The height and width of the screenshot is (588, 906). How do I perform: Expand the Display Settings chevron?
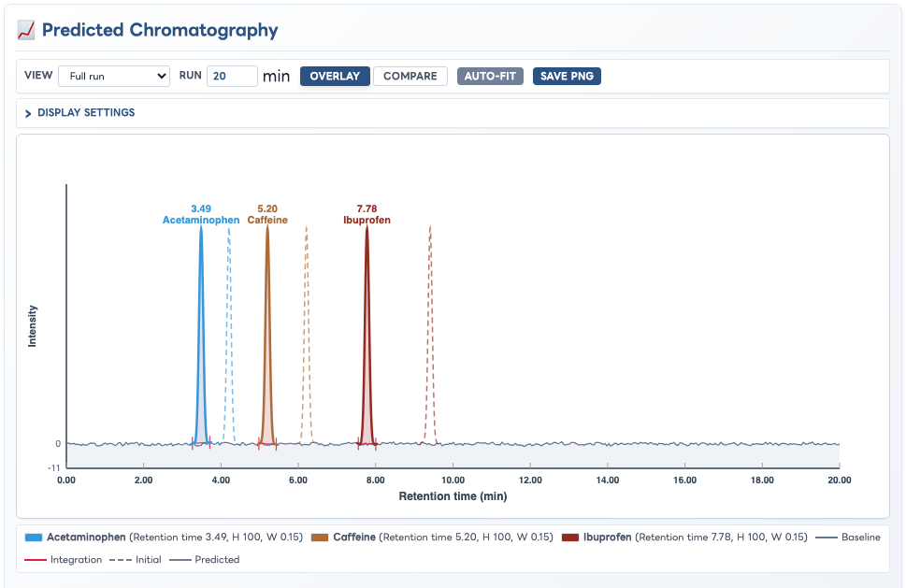pyautogui.click(x=28, y=113)
